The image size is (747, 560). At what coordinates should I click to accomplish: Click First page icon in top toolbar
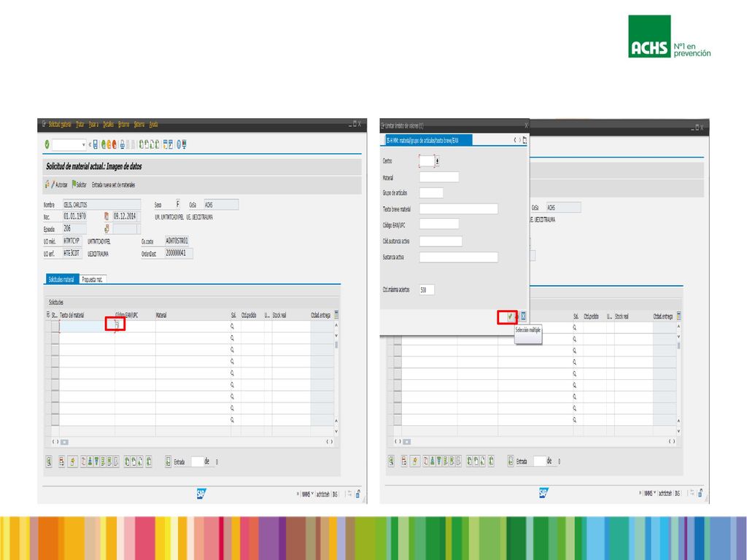[142, 144]
